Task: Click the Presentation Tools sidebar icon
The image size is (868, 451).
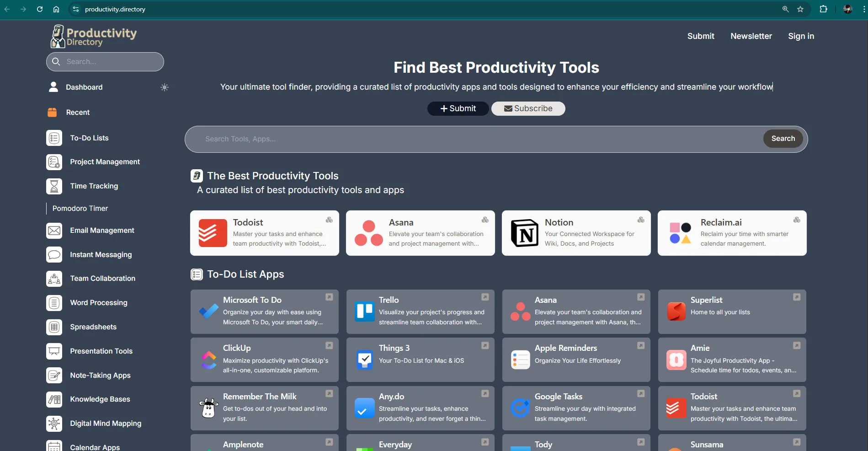Action: [x=53, y=351]
